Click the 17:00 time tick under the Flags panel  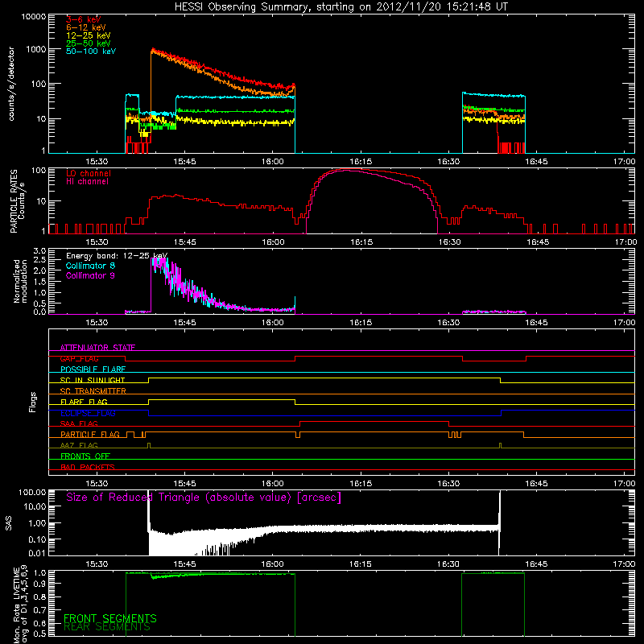pyautogui.click(x=625, y=484)
